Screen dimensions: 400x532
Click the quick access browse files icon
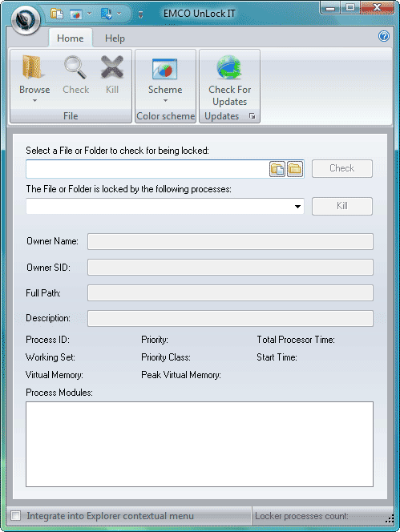(57, 14)
